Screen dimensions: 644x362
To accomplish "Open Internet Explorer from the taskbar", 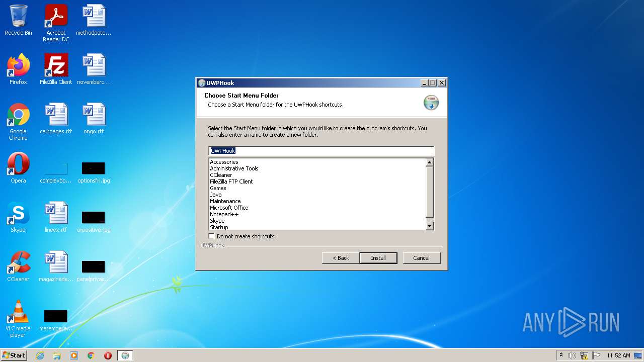I will 40,355.
